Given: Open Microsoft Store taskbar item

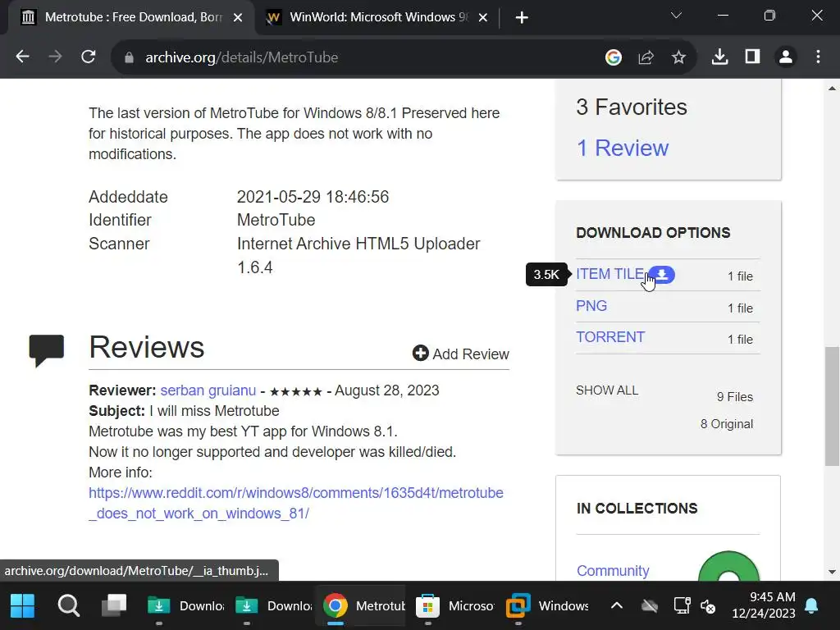Looking at the screenshot, I should point(455,606).
